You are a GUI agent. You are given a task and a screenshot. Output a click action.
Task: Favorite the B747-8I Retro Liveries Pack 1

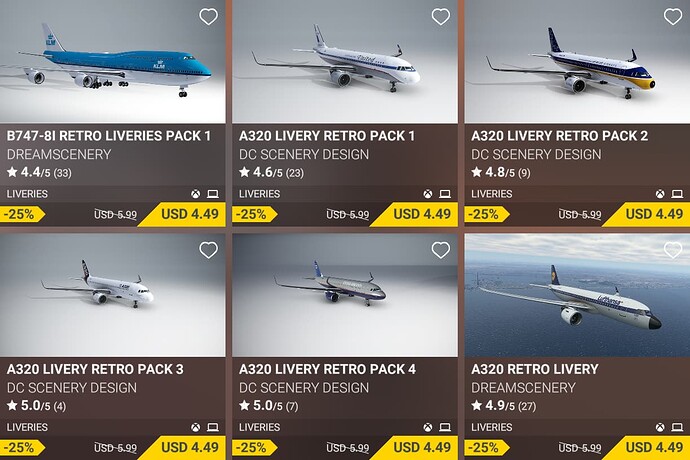[x=208, y=17]
